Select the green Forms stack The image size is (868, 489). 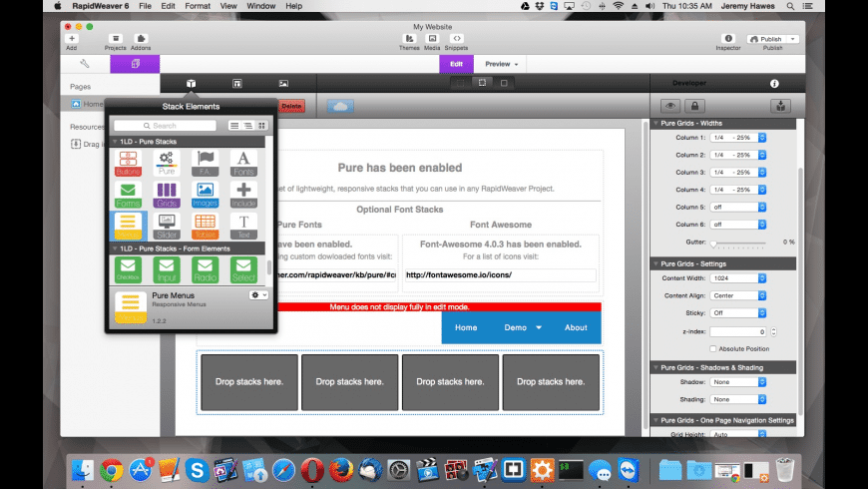tap(128, 195)
